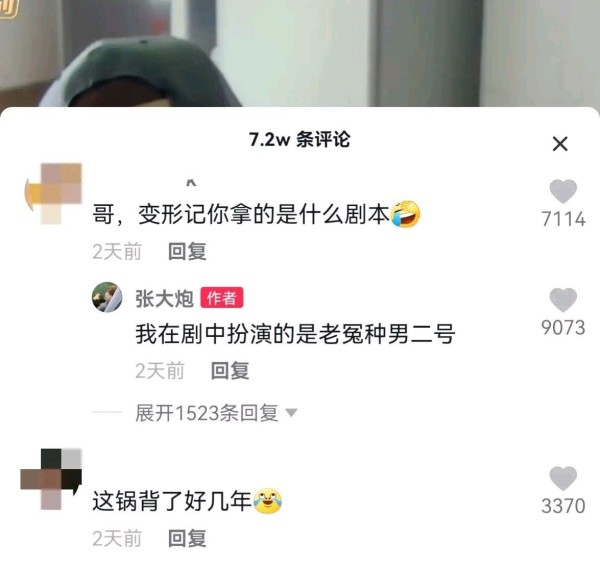Like the comment 这锅背了好几年
Image resolution: width=600 pixels, height=568 pixels.
click(563, 478)
